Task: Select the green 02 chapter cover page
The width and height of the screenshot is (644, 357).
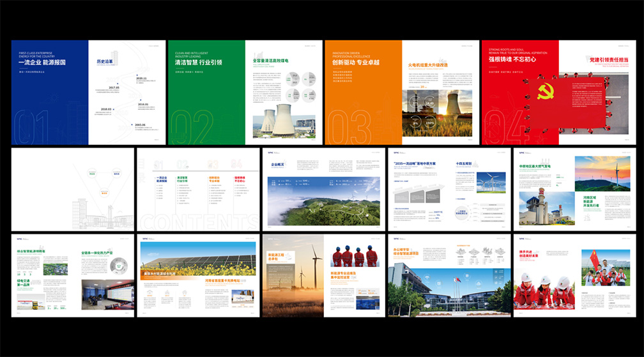Action: [x=206, y=93]
